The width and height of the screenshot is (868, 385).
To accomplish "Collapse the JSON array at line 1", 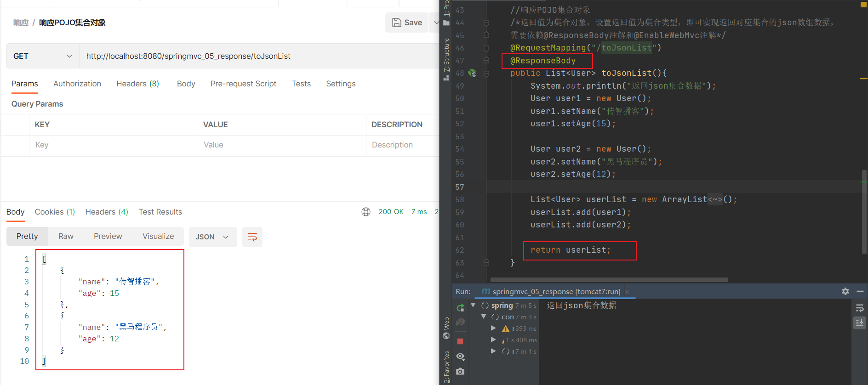I will 44,259.
